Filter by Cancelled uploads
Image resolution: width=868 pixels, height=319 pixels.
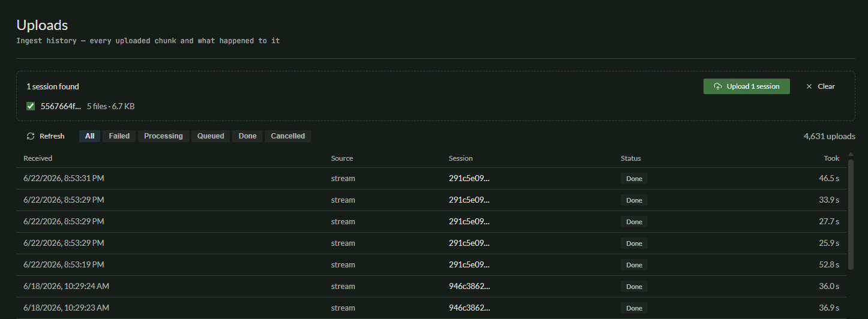click(288, 136)
